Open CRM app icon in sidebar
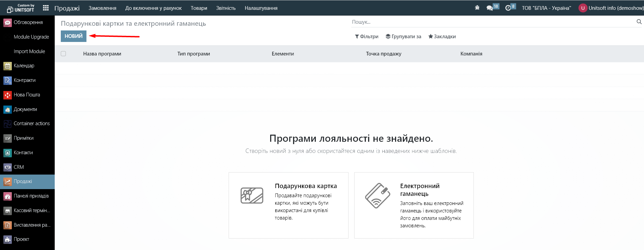644x250 pixels. (x=7, y=167)
